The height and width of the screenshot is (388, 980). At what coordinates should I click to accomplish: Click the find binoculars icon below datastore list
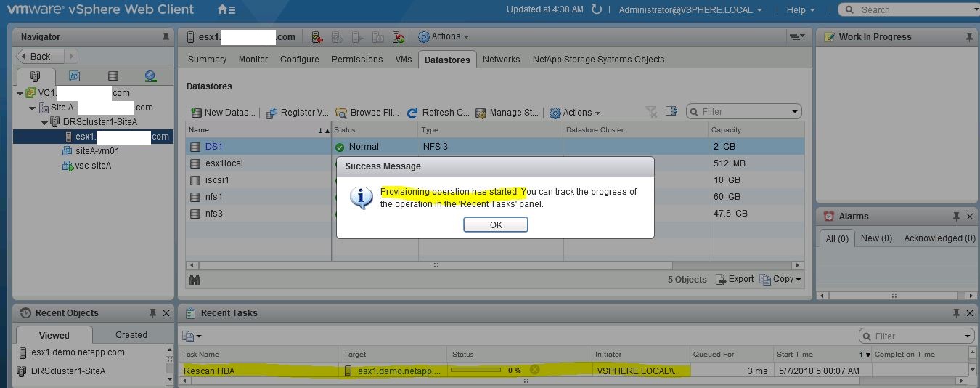pos(195,279)
